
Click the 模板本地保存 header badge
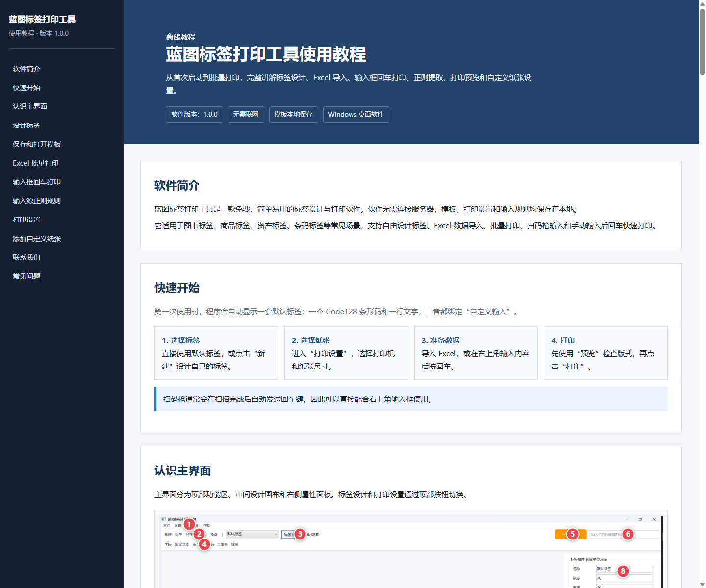click(293, 114)
